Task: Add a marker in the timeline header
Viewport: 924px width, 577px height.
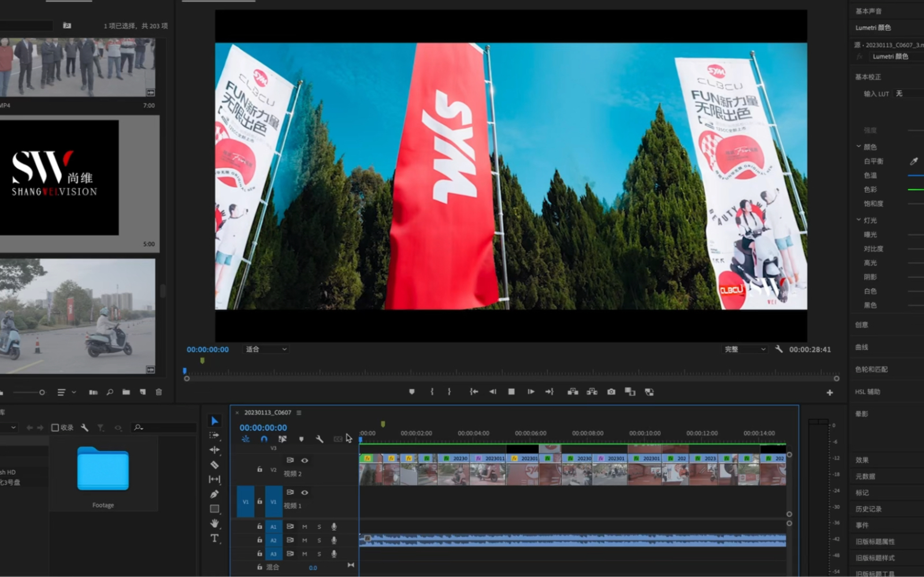Action: 301,439
